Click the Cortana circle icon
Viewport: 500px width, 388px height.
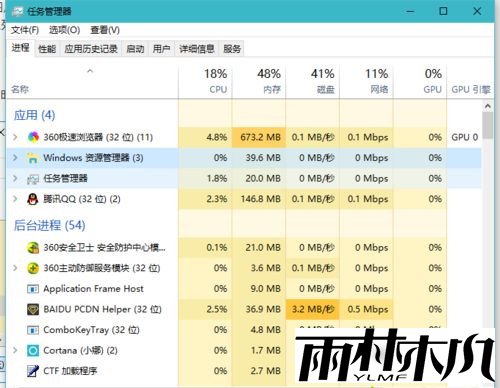tap(33, 351)
